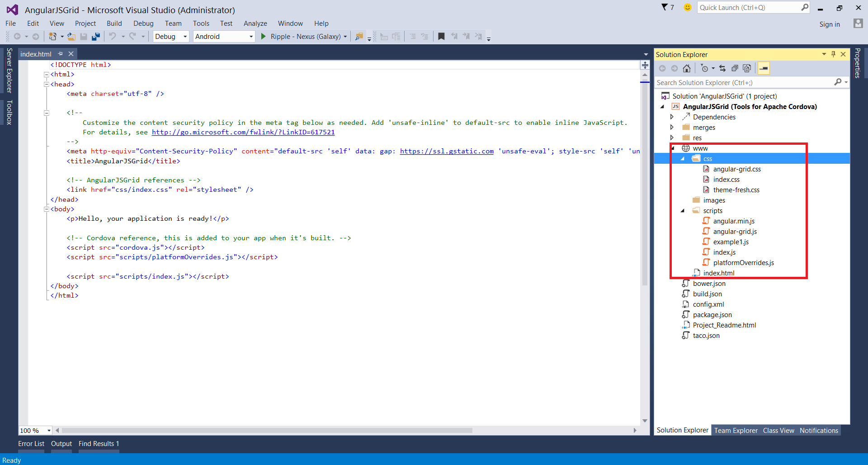Click the Show All Files icon
868x465 pixels.
747,68
